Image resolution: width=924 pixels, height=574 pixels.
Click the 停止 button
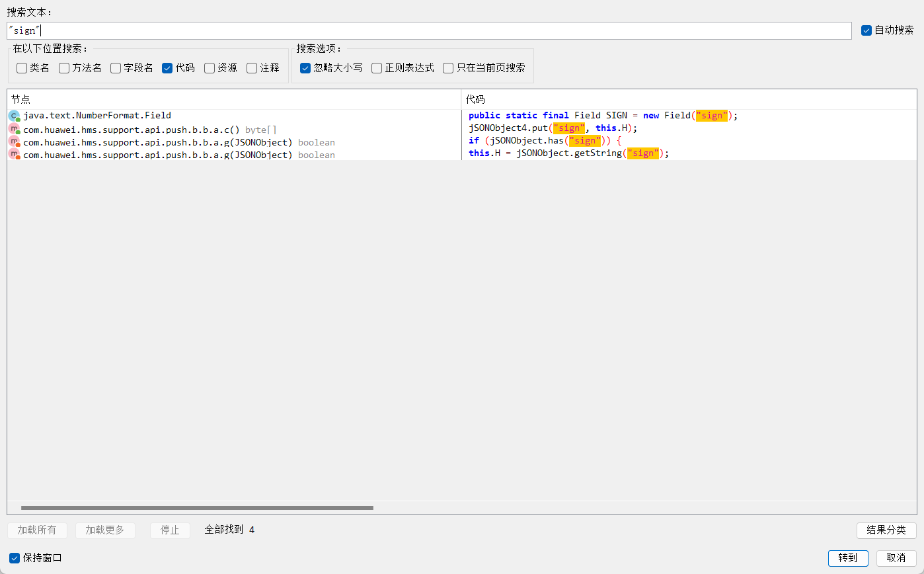170,530
